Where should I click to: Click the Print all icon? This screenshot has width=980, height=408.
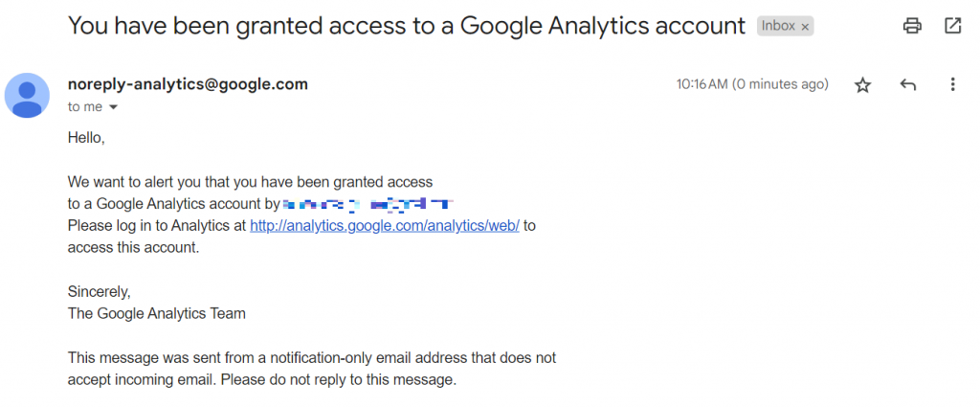click(x=912, y=26)
